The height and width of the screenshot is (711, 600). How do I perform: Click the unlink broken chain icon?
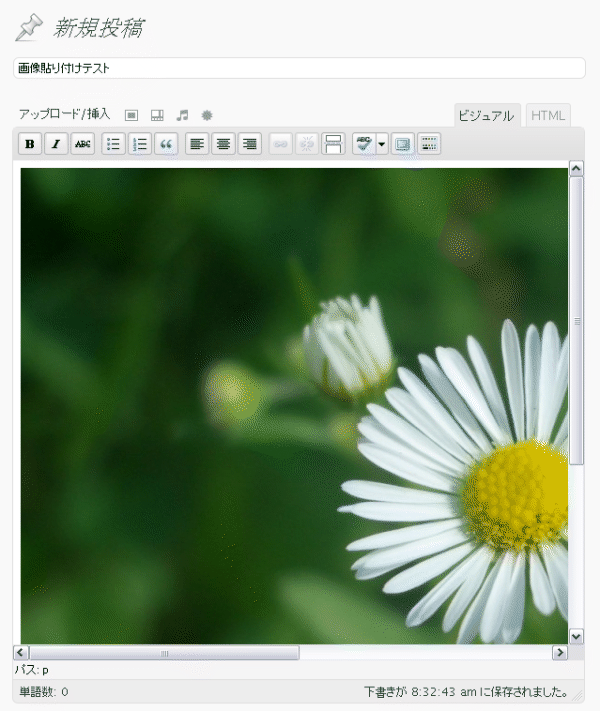click(x=307, y=144)
